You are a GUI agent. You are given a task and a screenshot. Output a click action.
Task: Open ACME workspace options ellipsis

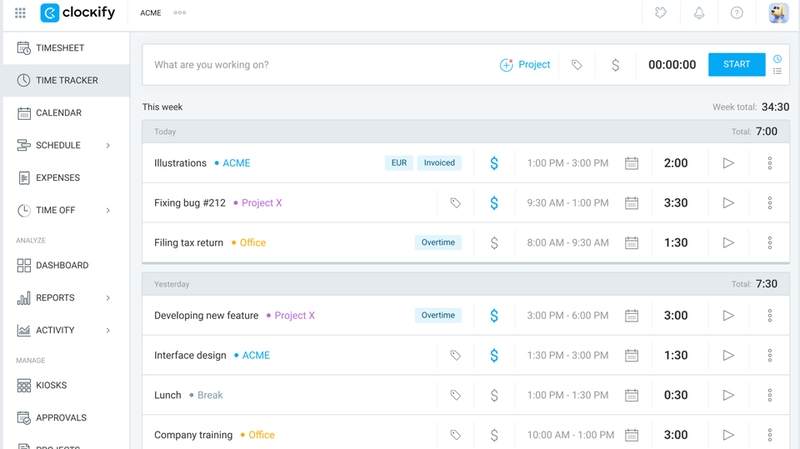click(180, 13)
